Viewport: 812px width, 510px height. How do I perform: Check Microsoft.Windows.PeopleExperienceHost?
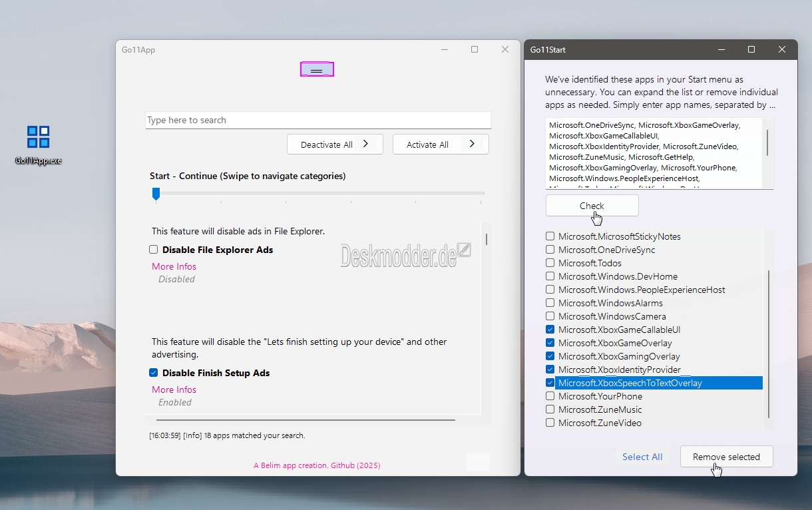coord(550,290)
